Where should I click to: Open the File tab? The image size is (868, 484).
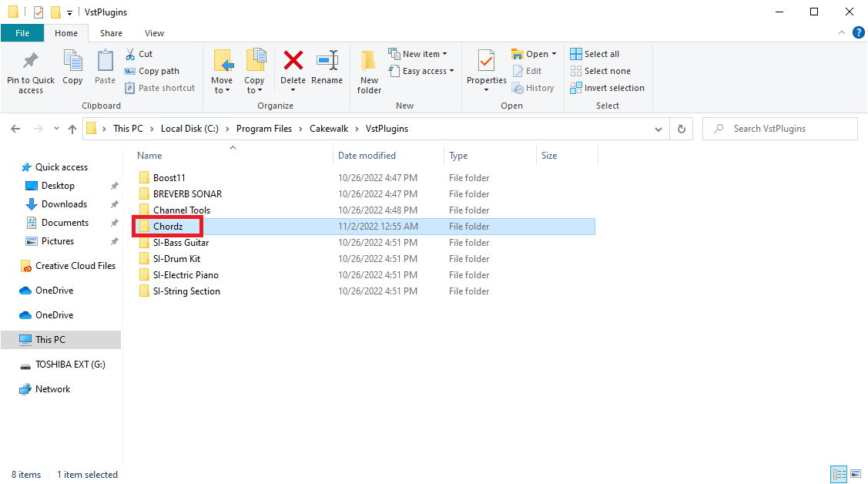pyautogui.click(x=22, y=33)
